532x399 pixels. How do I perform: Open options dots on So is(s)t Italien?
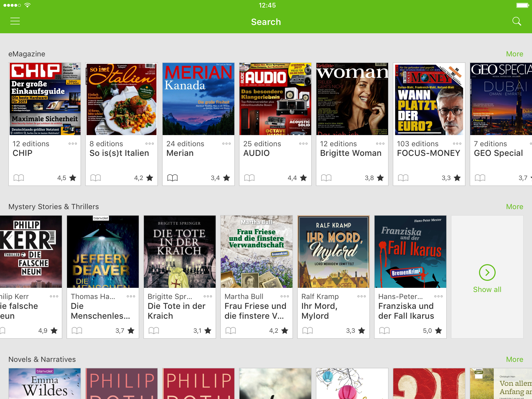(x=150, y=144)
